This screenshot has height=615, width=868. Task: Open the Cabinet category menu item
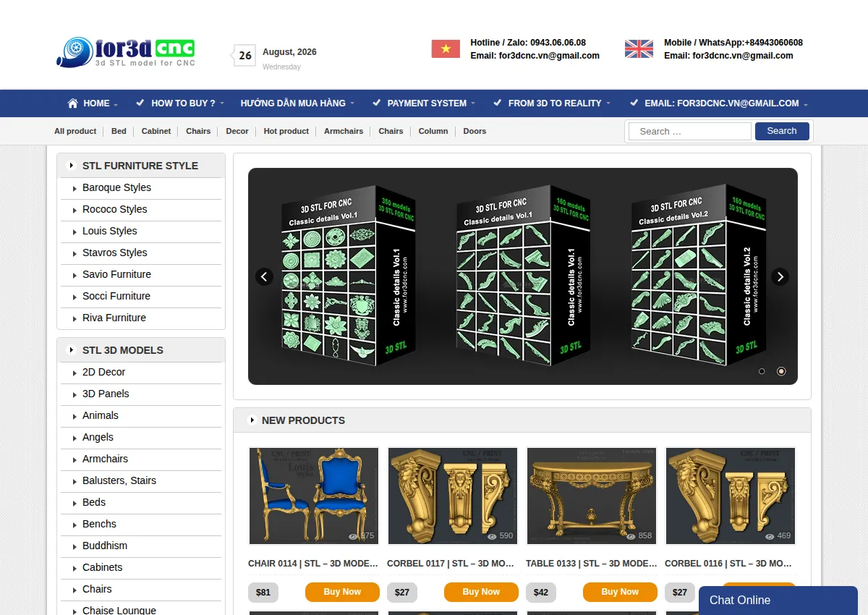tap(156, 131)
